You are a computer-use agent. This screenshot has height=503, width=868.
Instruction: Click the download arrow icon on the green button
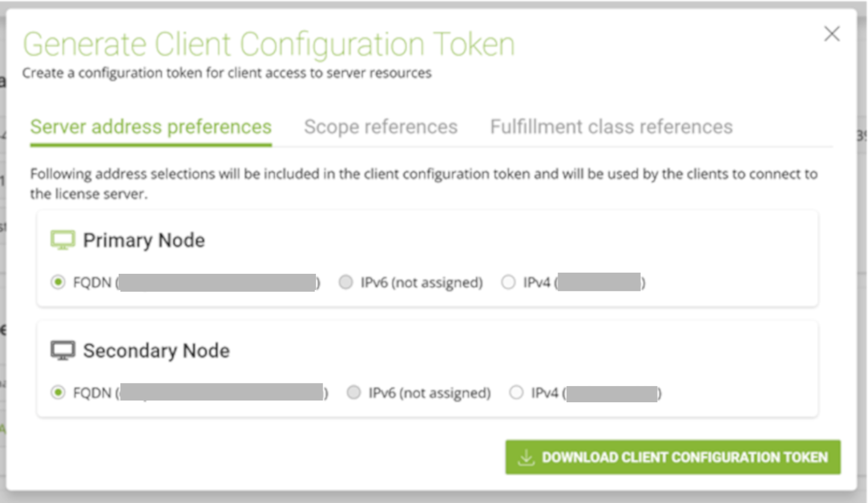coord(526,457)
